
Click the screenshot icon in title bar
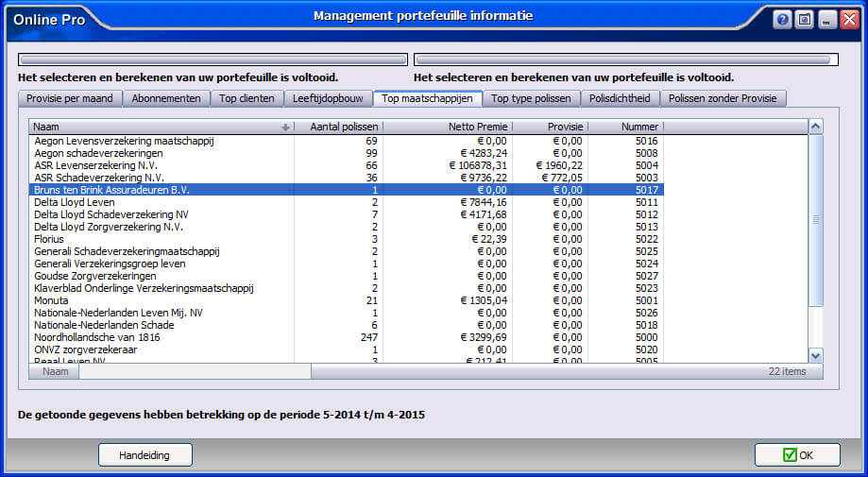[x=805, y=21]
